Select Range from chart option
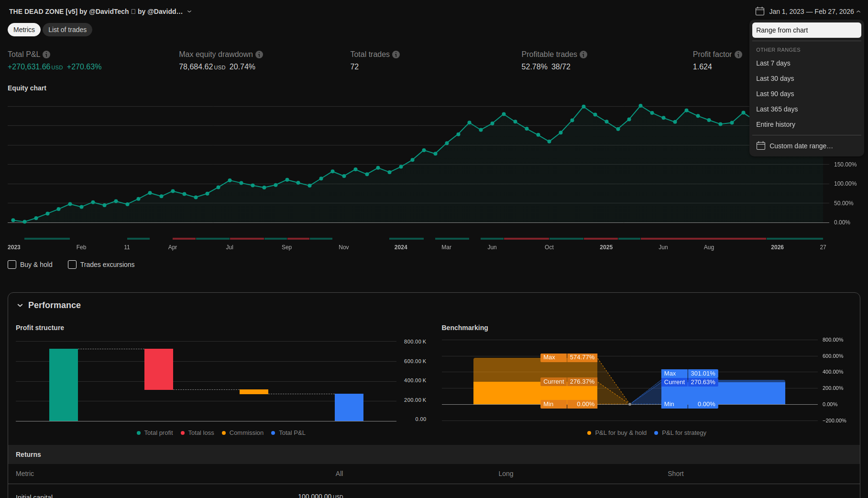Image resolution: width=868 pixels, height=498 pixels. coord(806,30)
